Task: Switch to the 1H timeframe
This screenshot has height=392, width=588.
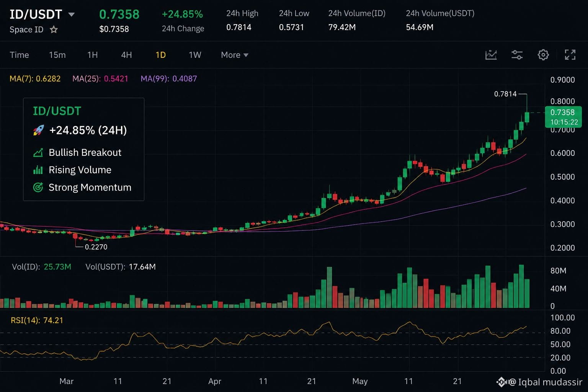Action: click(x=93, y=55)
